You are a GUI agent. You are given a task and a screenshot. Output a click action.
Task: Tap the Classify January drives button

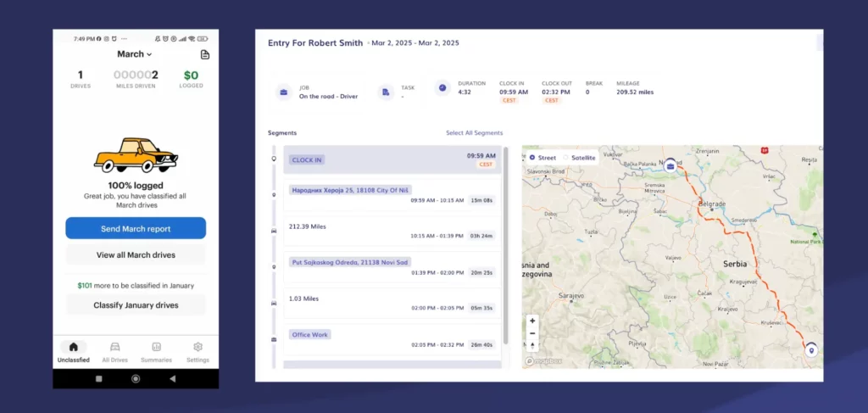point(136,305)
